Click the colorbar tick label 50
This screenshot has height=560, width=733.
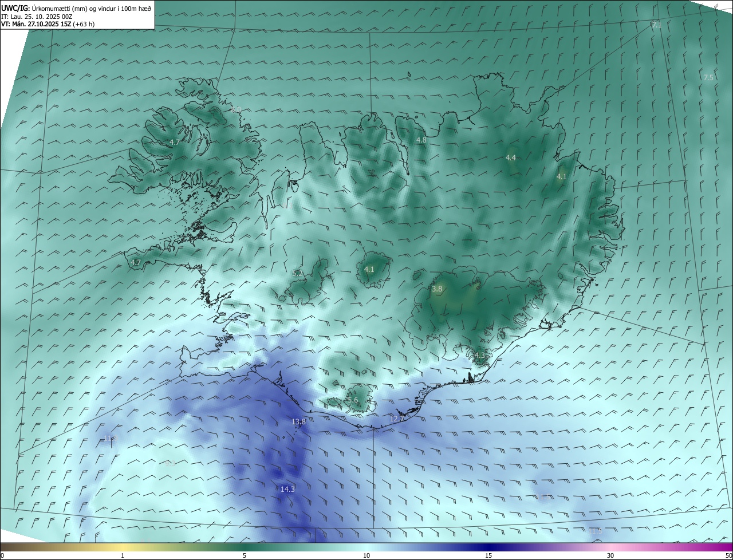tap(728, 555)
